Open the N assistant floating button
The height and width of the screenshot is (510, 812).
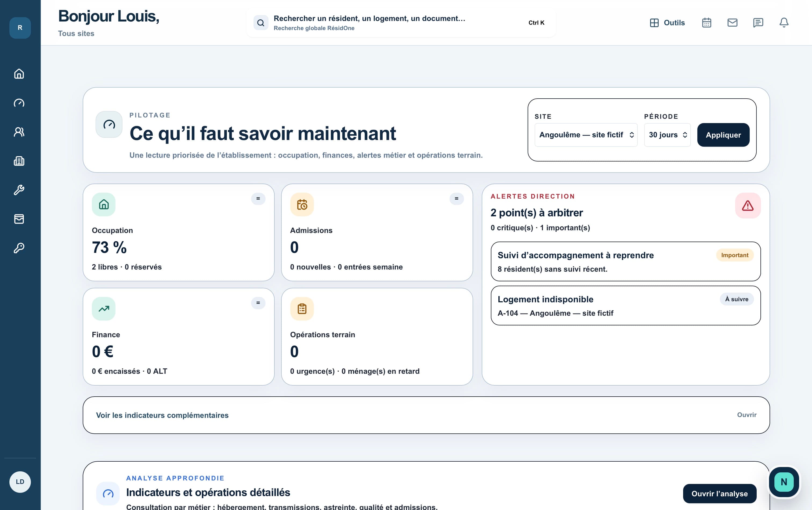784,482
